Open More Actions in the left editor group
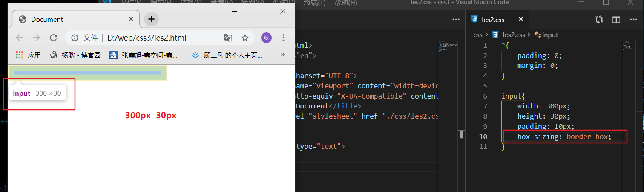Screen dimensions: 644x192 coord(456,20)
